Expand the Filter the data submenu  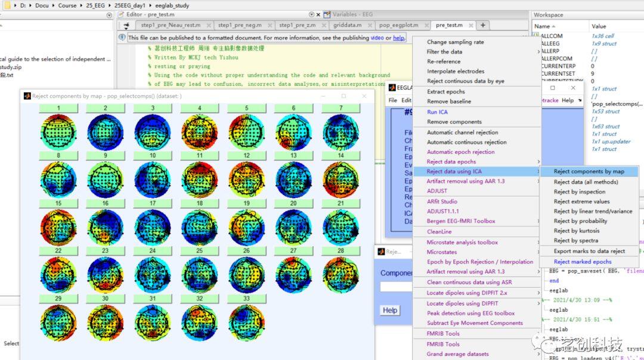[477, 52]
